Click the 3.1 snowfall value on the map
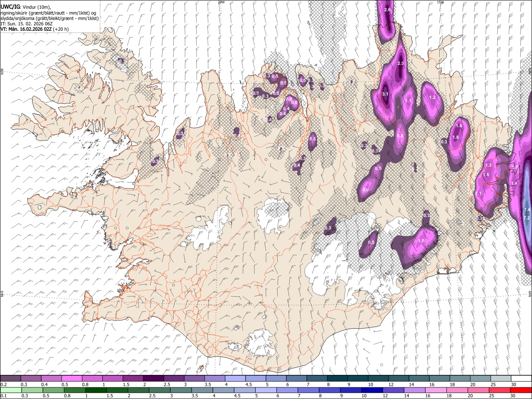The width and height of the screenshot is (532, 399). point(385,94)
